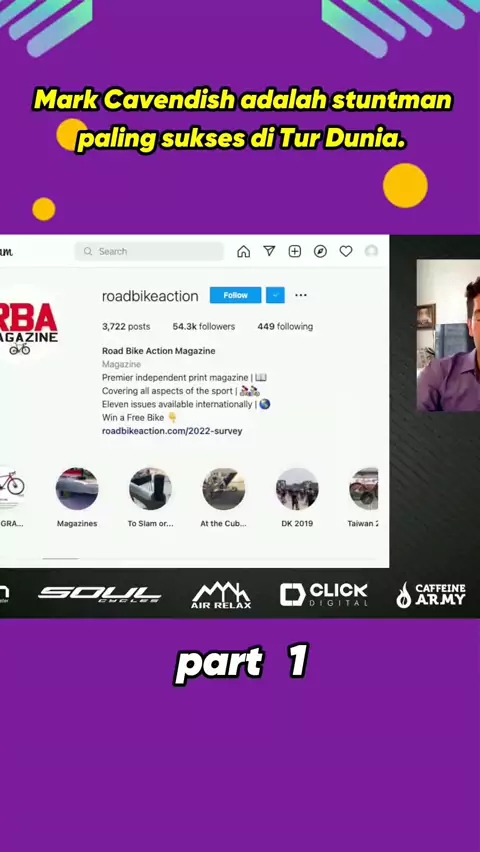Expand suggested accounts dropdown arrow beside Follow
This screenshot has height=852, width=480.
point(275,295)
